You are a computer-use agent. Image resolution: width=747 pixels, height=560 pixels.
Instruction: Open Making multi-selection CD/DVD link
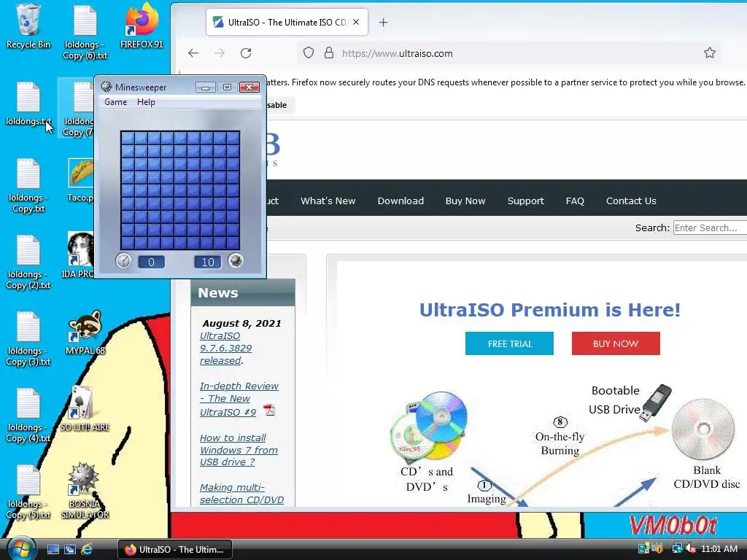241,494
